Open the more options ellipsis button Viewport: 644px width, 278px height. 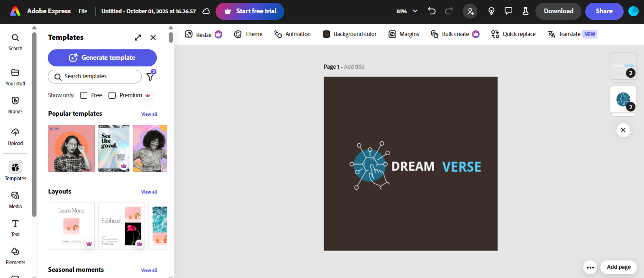click(590, 267)
